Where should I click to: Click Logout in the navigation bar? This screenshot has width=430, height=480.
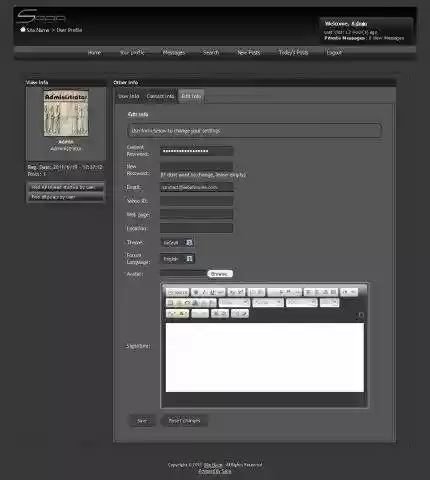pyautogui.click(x=334, y=52)
